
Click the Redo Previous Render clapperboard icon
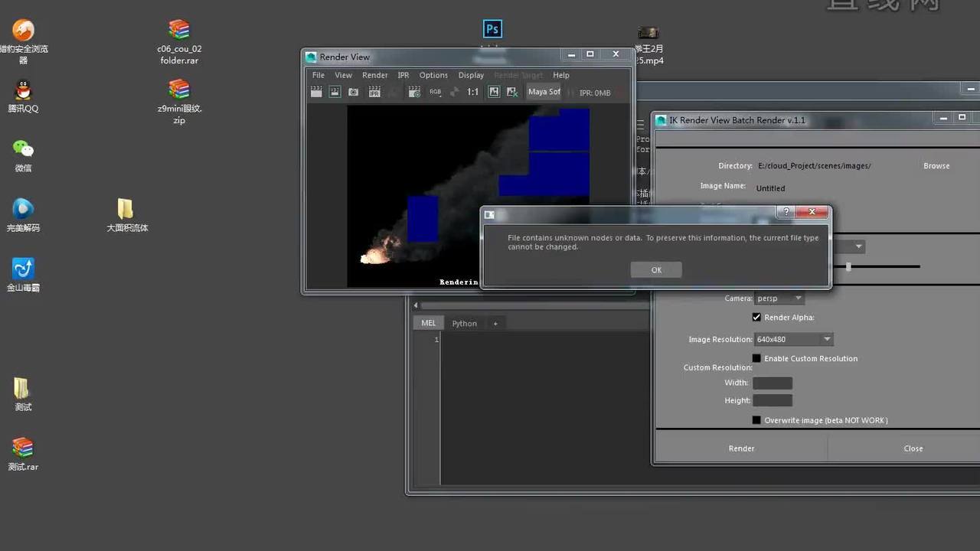pos(316,92)
